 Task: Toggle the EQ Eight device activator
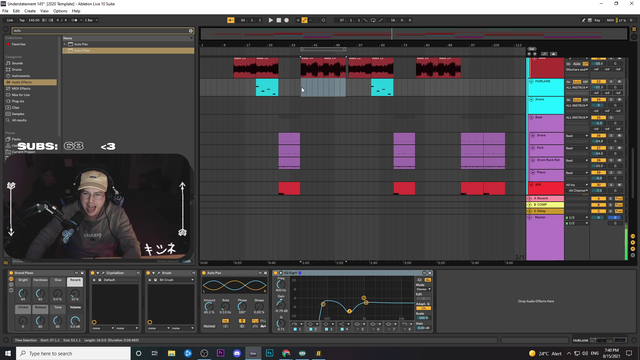(x=276, y=273)
